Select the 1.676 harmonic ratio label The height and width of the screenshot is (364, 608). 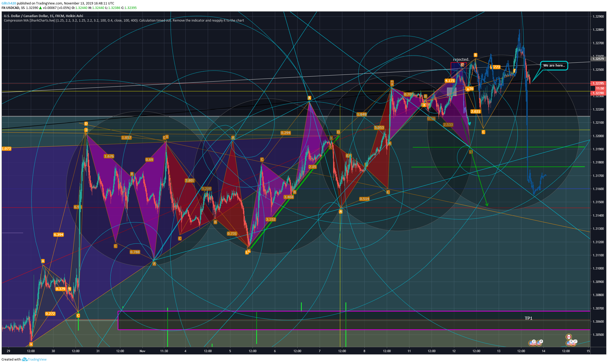coord(109,156)
